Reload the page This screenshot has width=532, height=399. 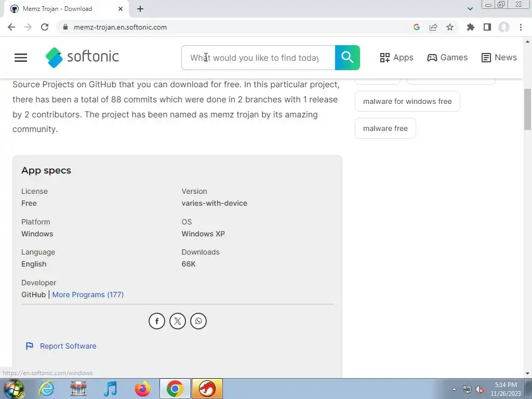tap(45, 27)
